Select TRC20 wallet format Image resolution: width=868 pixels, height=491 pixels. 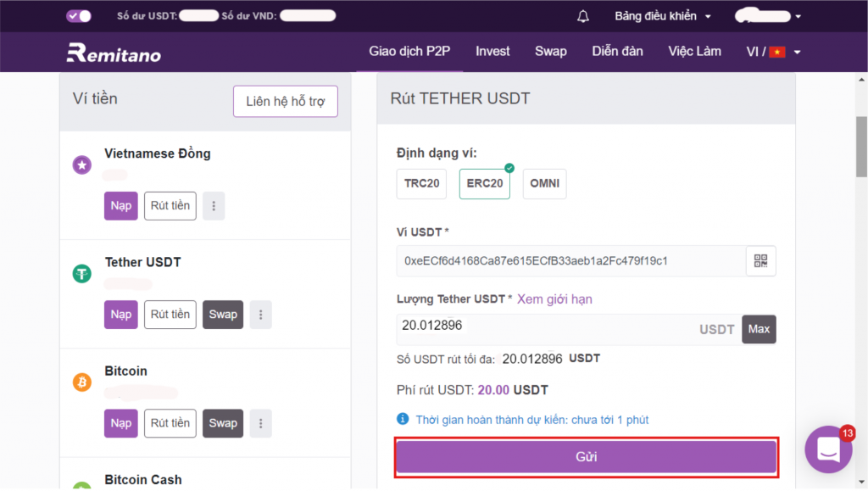(x=421, y=184)
